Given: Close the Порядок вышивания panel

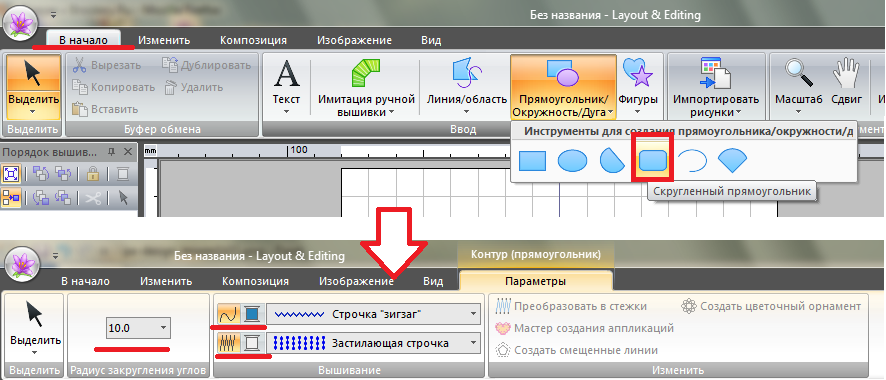Looking at the screenshot, I should click(128, 152).
